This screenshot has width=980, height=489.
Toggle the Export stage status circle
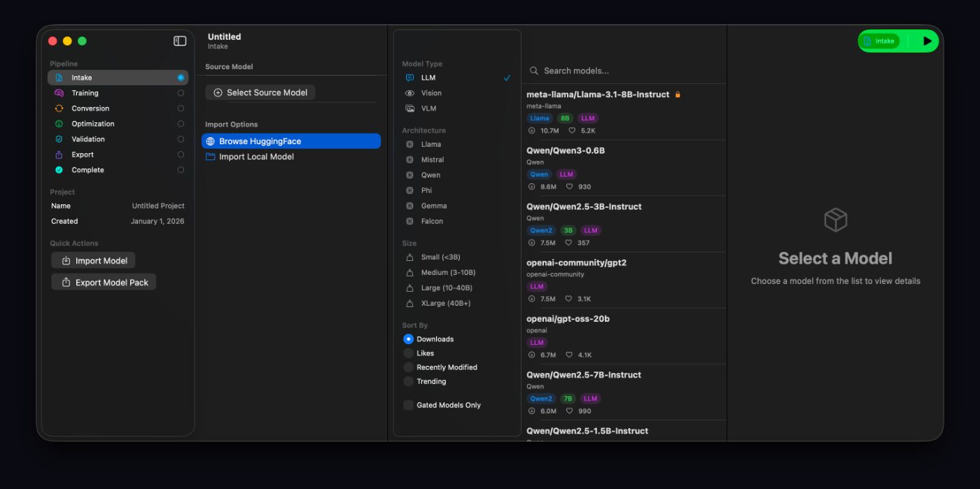[181, 155]
